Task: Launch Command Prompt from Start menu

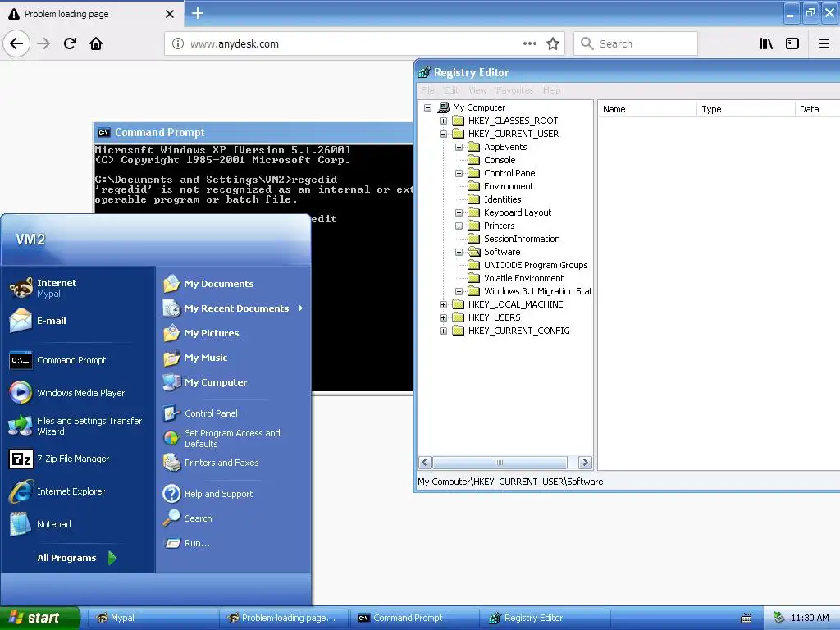Action: coord(58,360)
